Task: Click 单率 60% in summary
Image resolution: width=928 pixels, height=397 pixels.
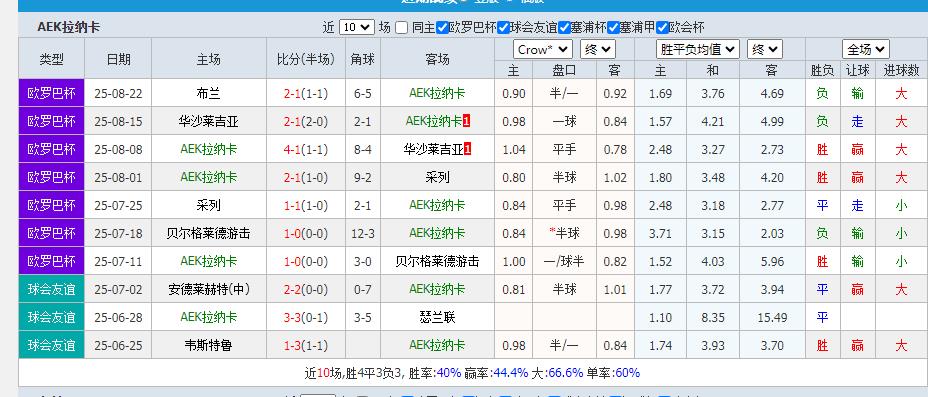Action: click(627, 373)
